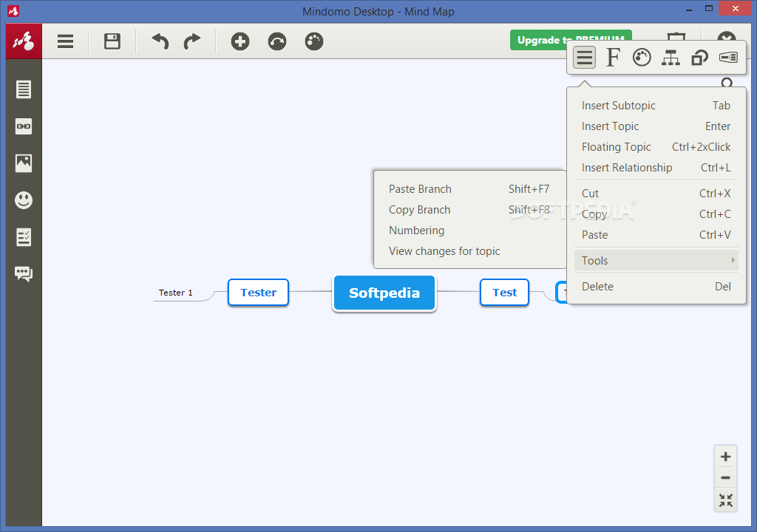Open boundary style icon in floating toolbar
The height and width of the screenshot is (532, 757).
coord(728,58)
